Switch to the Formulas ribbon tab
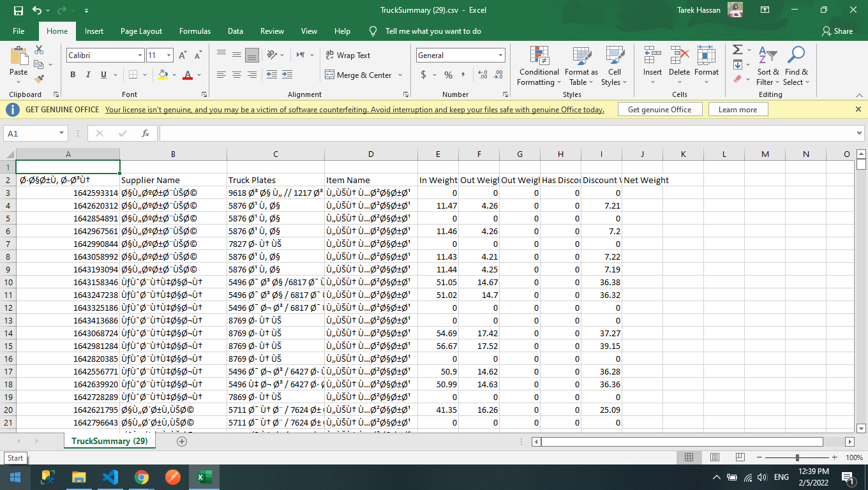Viewport: 868px width, 490px height. tap(195, 31)
